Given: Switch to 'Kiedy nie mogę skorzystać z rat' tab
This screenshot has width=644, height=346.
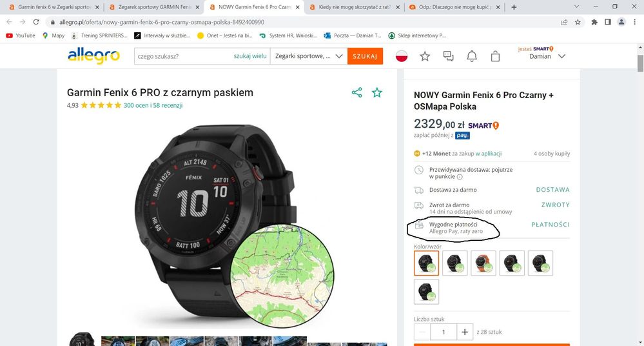Looking at the screenshot, I should pos(353,7).
